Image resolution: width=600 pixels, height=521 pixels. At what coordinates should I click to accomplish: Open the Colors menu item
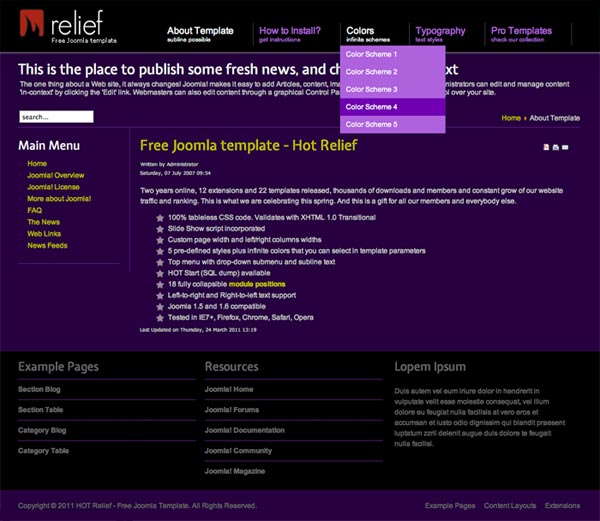(368, 34)
